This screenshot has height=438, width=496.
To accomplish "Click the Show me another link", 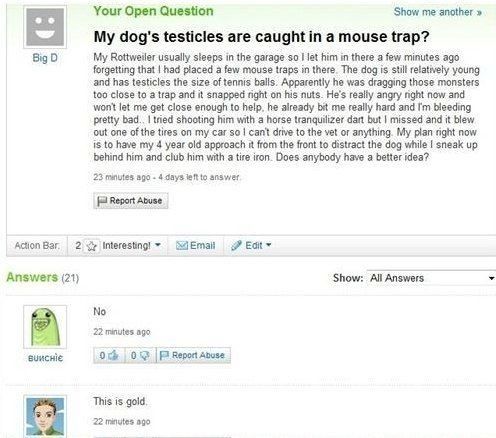I will (438, 12).
